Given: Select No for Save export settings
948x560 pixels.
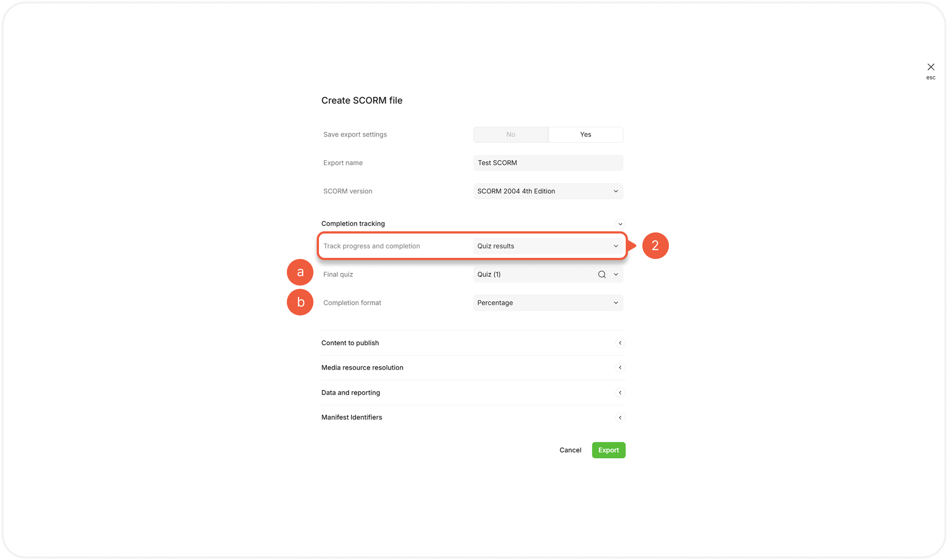Looking at the screenshot, I should [x=511, y=135].
